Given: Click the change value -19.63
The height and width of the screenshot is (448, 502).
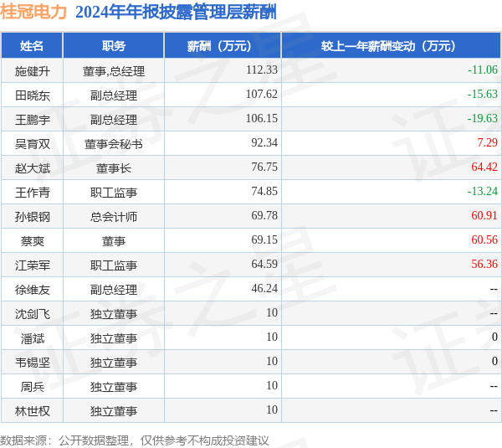Looking at the screenshot, I should click(x=483, y=119).
